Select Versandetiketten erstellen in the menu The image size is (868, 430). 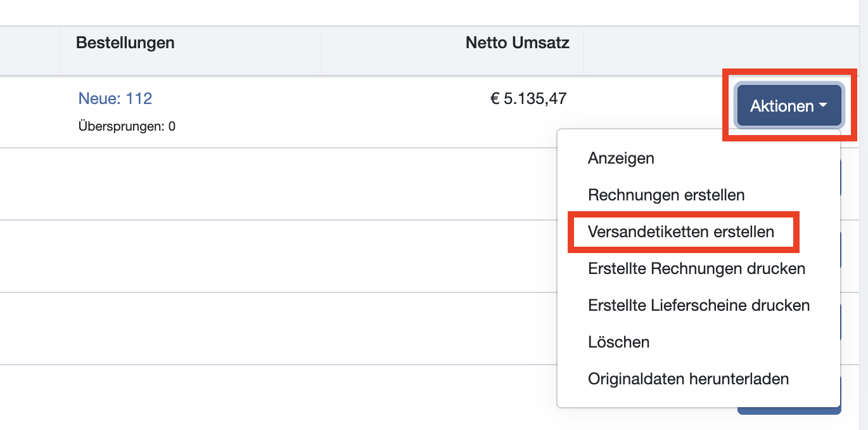pos(681,231)
